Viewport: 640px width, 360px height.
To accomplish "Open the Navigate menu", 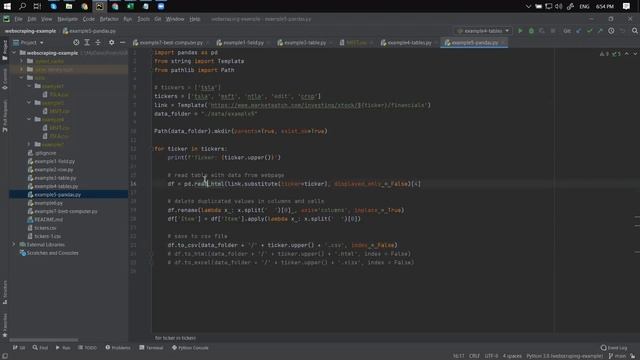I will pyautogui.click(x=67, y=19).
